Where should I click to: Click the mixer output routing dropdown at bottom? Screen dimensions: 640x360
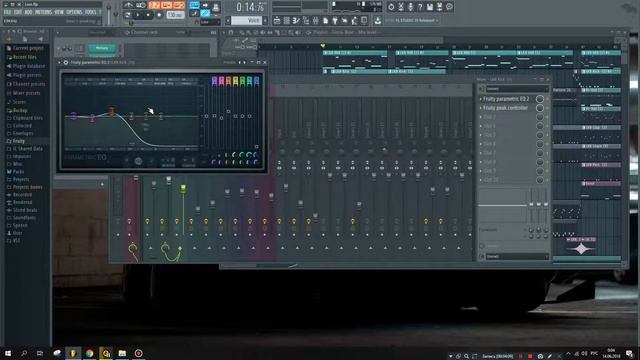[517, 256]
